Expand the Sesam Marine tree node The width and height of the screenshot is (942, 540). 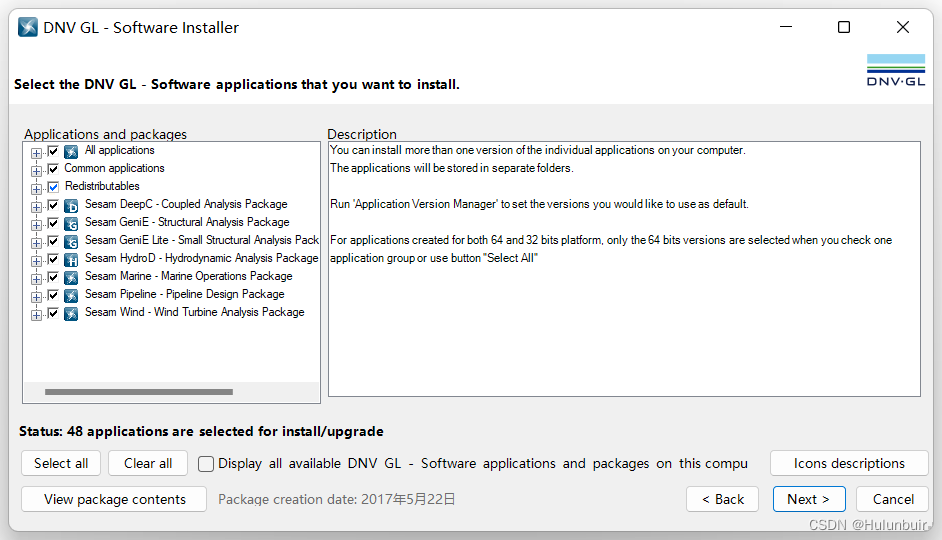(37, 279)
